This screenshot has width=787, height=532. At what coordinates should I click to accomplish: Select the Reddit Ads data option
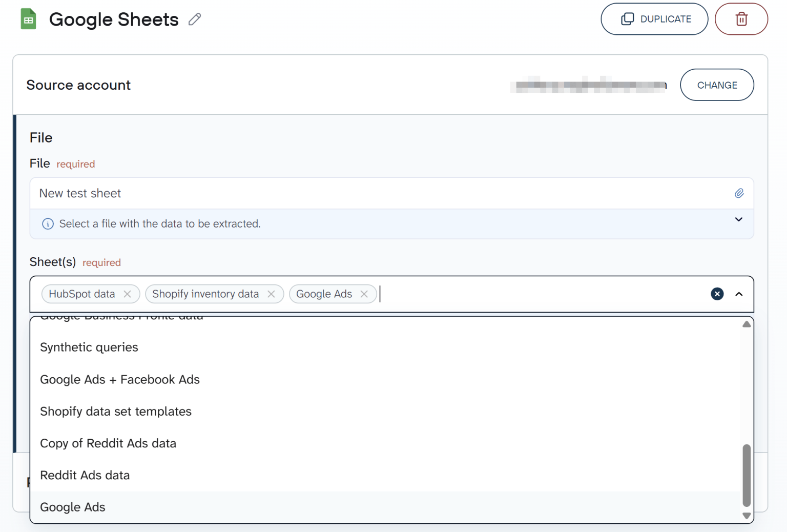[x=385, y=476]
